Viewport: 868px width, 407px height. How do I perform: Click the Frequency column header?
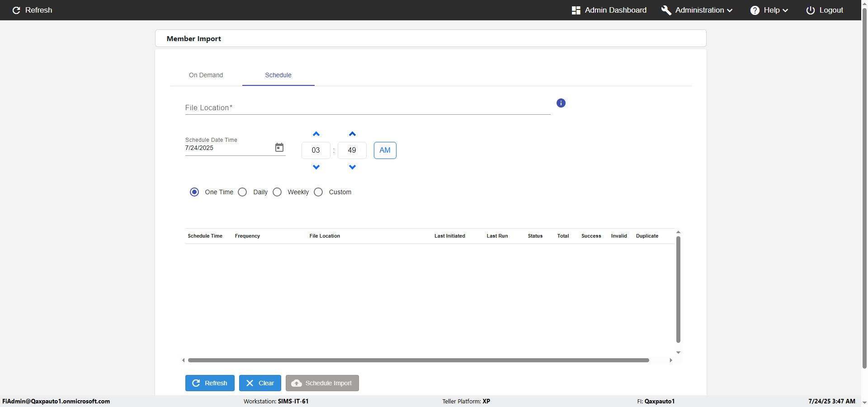pos(247,236)
